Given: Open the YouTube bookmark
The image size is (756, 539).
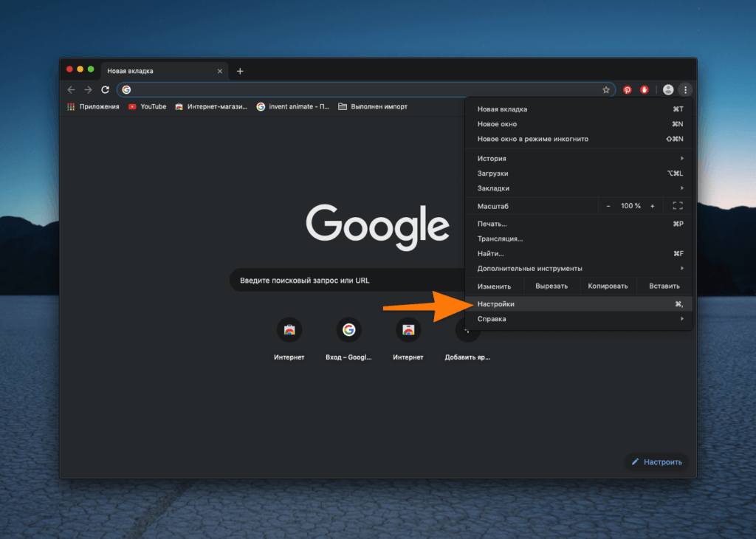Looking at the screenshot, I should point(147,106).
